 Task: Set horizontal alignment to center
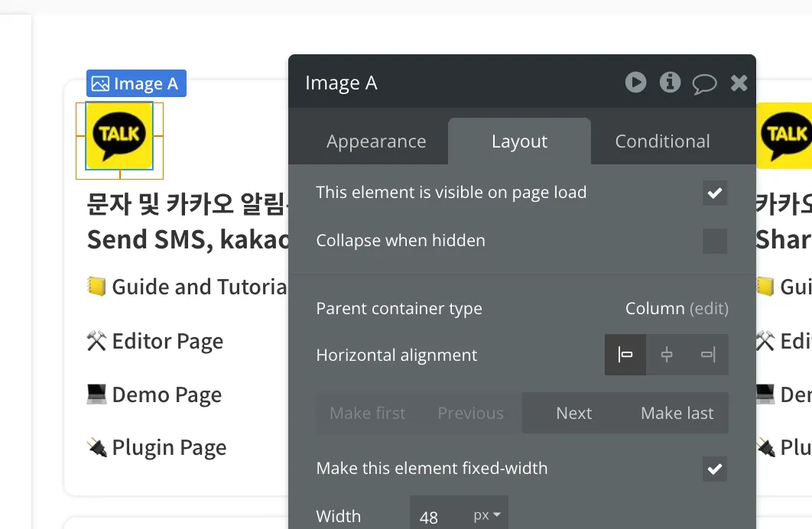[667, 355]
